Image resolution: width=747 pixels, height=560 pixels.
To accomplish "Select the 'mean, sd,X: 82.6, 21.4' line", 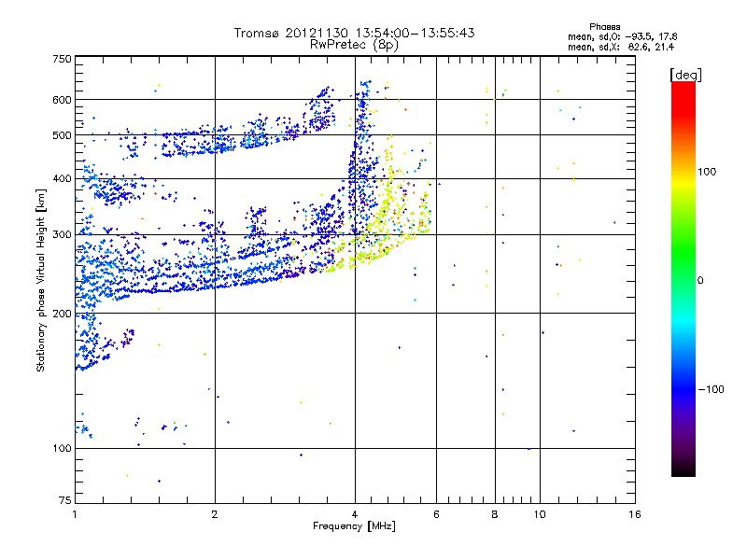I will click(x=621, y=47).
